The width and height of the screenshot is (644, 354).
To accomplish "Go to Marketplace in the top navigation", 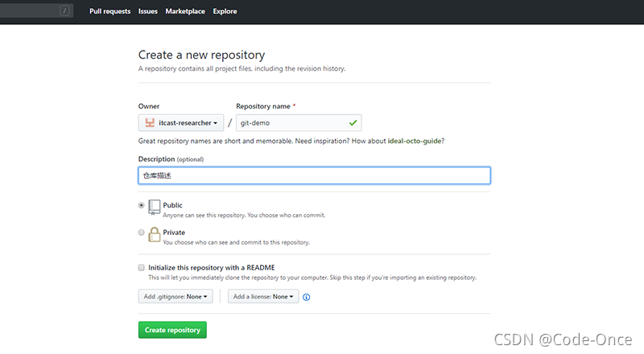I will [185, 11].
